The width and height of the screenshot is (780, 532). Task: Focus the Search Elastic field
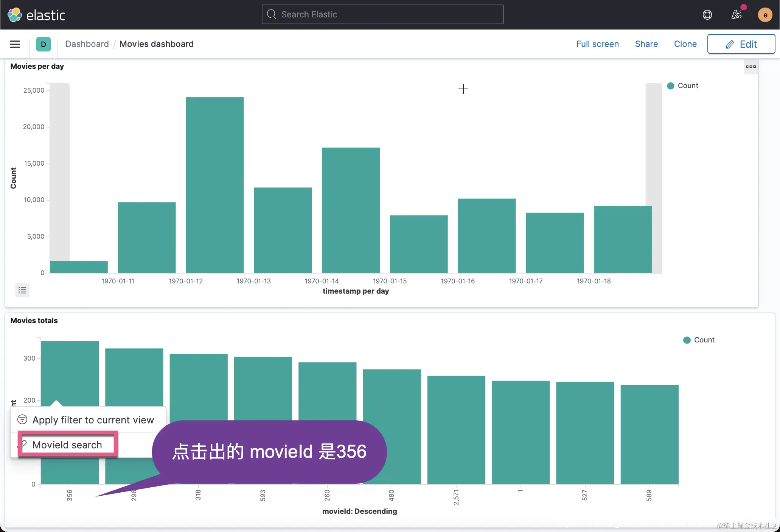pyautogui.click(x=382, y=15)
